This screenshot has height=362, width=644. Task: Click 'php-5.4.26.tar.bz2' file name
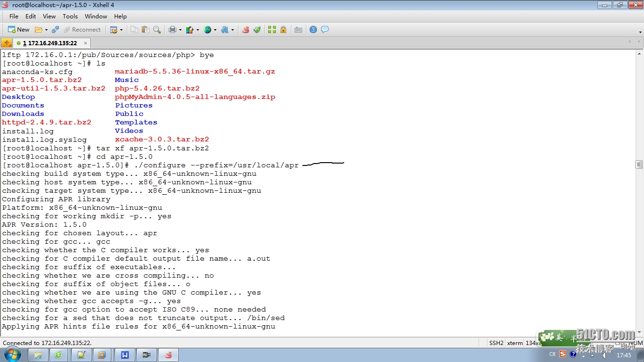point(157,88)
